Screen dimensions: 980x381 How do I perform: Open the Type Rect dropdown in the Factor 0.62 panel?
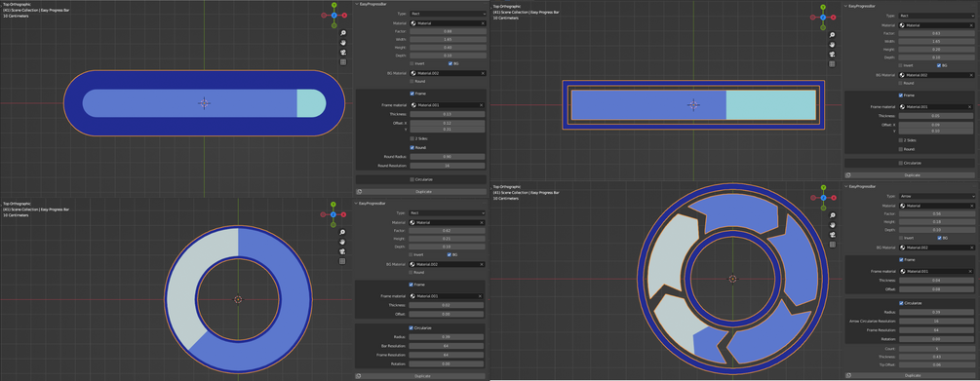tap(448, 213)
